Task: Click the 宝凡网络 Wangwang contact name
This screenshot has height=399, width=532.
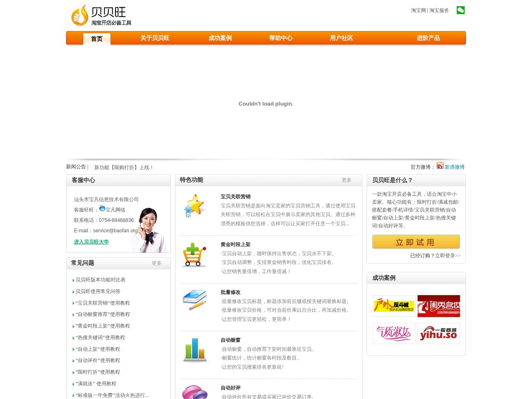Action: tap(115, 210)
